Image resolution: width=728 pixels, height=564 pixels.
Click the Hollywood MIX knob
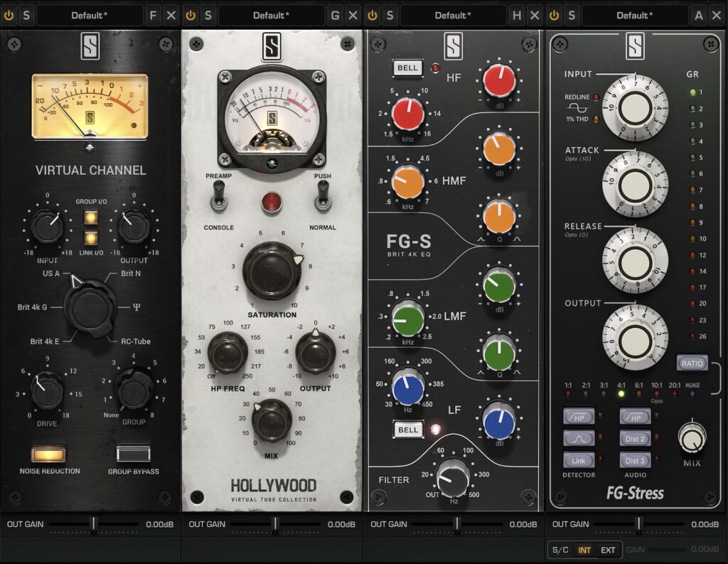(272, 421)
